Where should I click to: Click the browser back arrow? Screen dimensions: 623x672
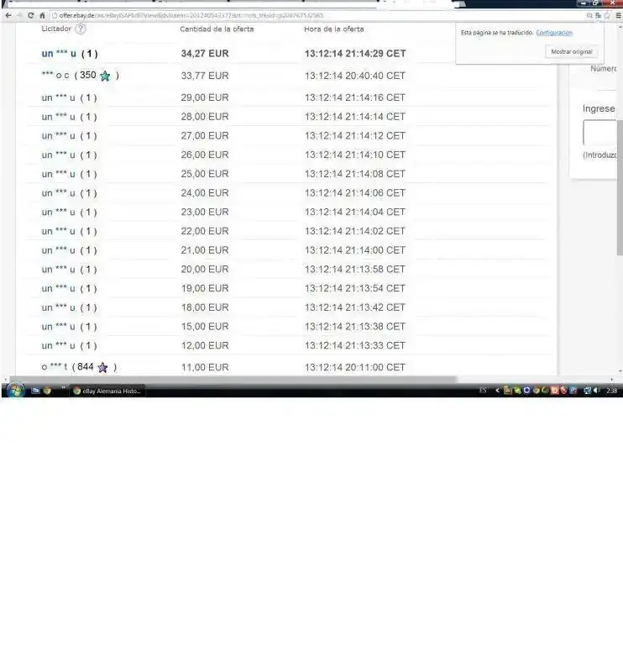[x=8, y=15]
